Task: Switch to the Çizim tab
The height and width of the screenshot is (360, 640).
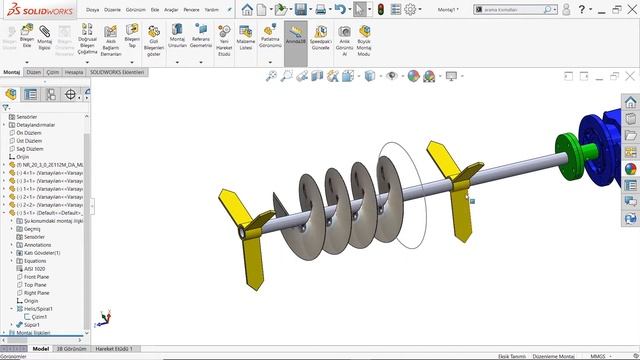Action: (53, 72)
